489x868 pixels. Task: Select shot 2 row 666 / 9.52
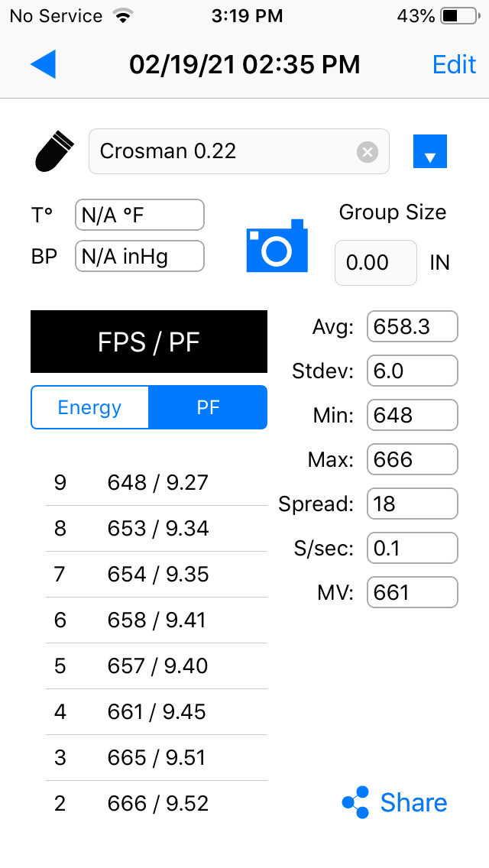tap(156, 803)
